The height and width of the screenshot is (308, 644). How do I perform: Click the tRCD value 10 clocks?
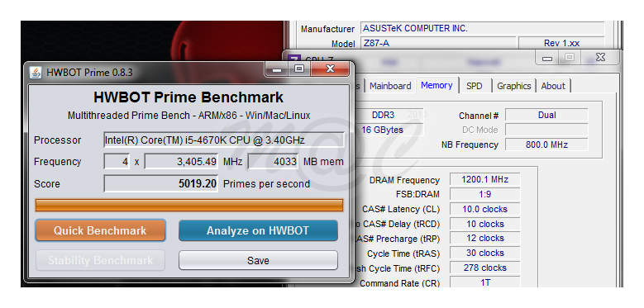(484, 224)
